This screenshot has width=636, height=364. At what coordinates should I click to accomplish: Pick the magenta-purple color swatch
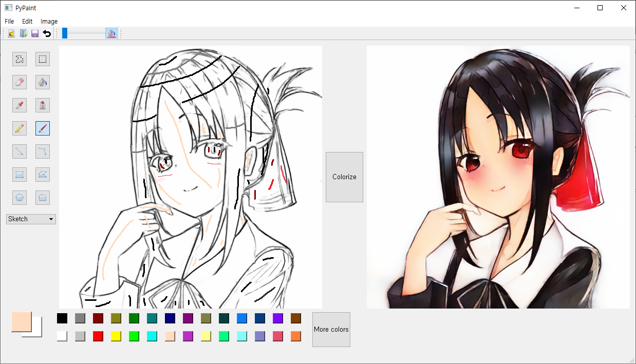pyautogui.click(x=188, y=336)
